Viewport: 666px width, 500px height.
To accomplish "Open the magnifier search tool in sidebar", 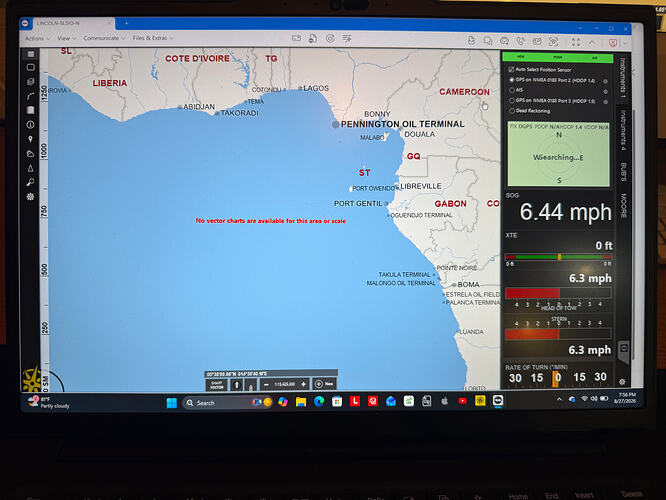I will [x=31, y=182].
